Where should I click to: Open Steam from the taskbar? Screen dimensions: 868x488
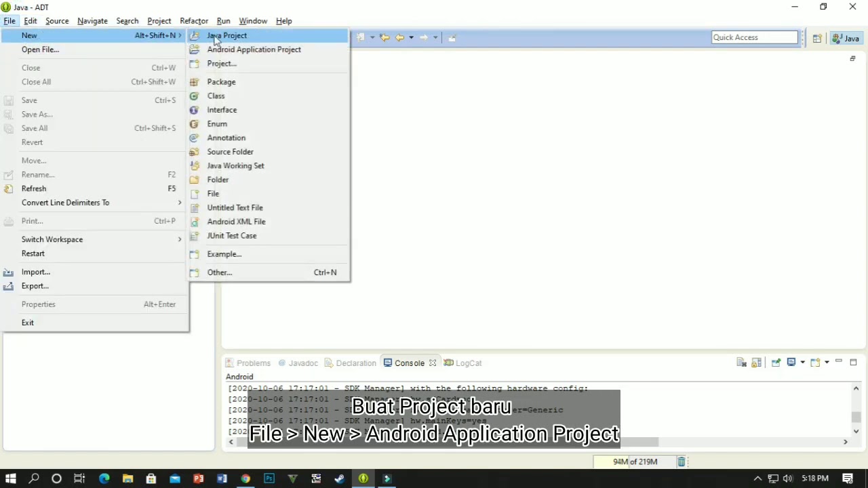(x=339, y=479)
